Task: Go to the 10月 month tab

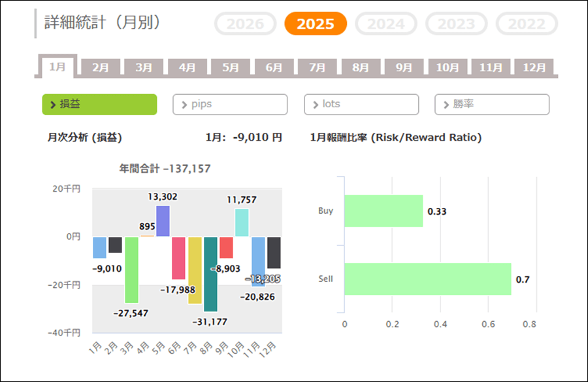Action: (447, 67)
